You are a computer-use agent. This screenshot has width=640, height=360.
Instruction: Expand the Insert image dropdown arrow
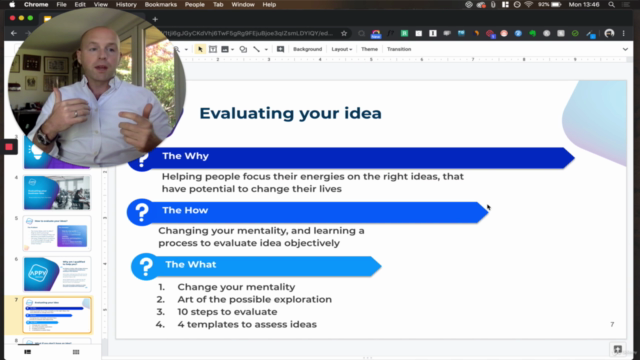(232, 49)
